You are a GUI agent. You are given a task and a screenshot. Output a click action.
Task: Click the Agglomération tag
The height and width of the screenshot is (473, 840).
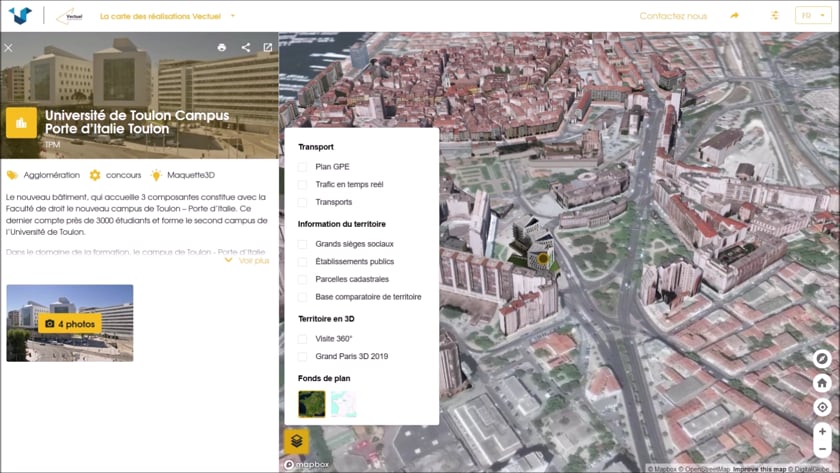click(43, 175)
